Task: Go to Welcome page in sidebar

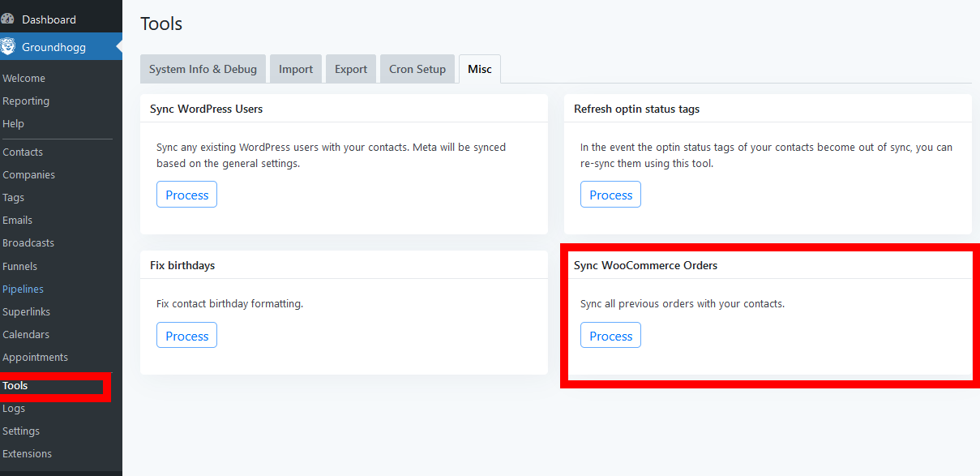Action: click(24, 79)
